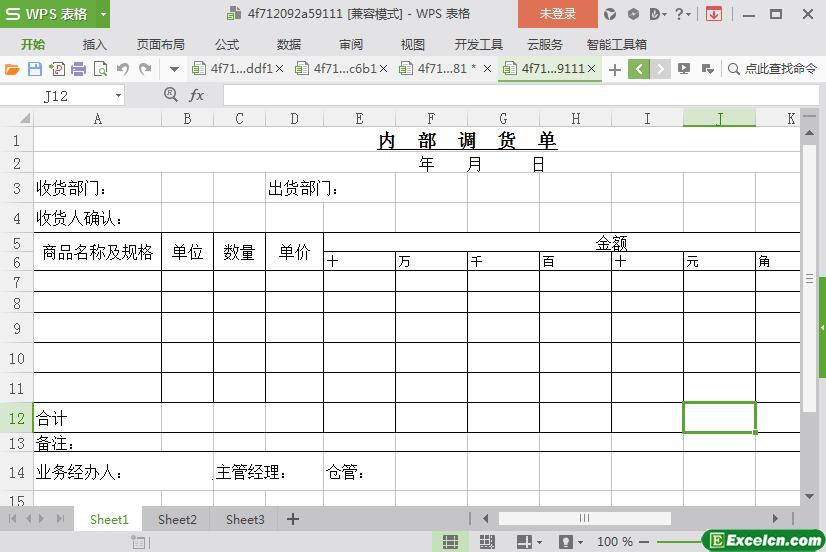Toggle Page Break Preview view button
Screen dimensions: 826x552
[x=487, y=541]
